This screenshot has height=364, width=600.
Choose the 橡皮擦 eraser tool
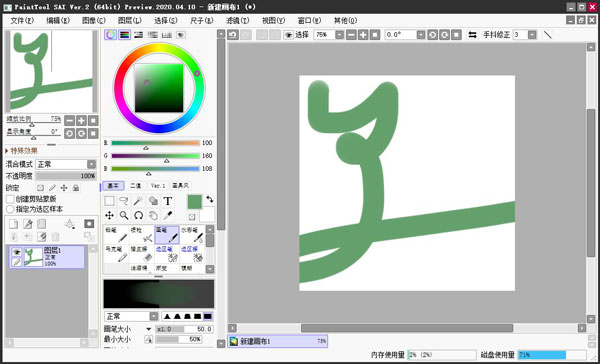tap(142, 254)
